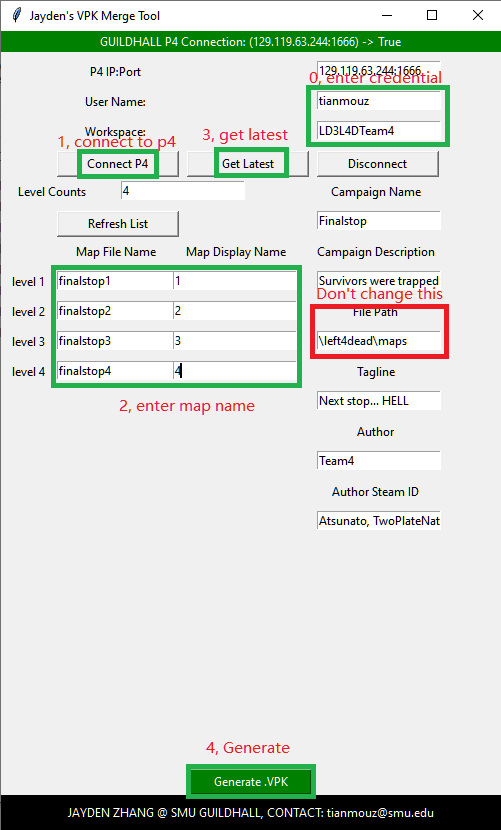Screen dimensions: 501x830
Task: Select level 4 map file name finalstop4
Action: point(115,371)
